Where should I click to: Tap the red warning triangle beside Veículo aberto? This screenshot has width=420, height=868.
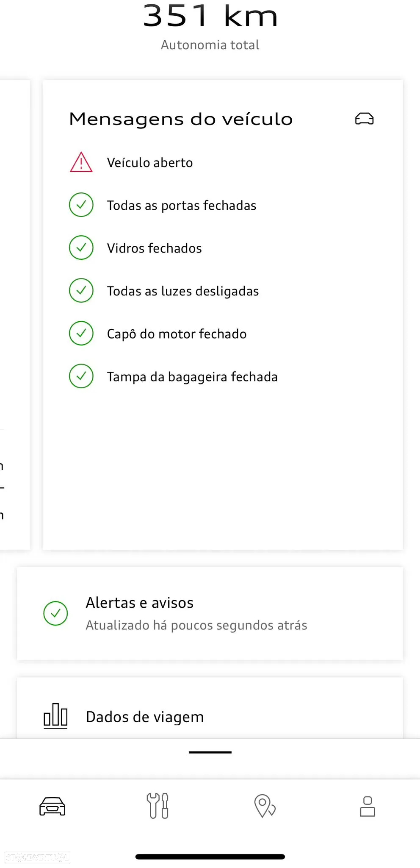click(81, 162)
